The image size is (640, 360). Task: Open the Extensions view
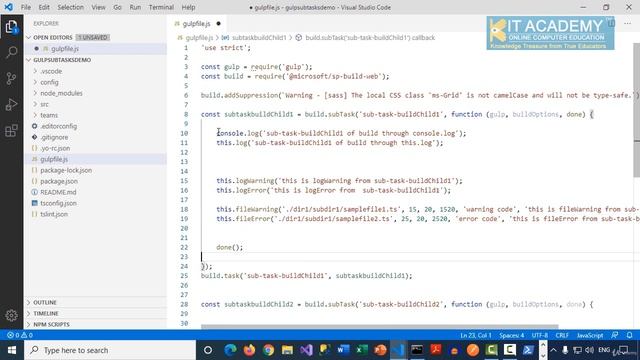(11, 131)
